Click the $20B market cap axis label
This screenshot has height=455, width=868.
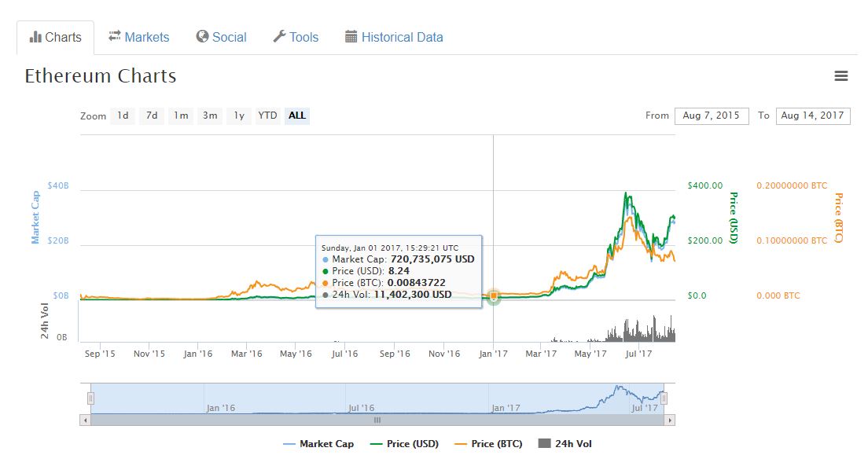pos(58,240)
